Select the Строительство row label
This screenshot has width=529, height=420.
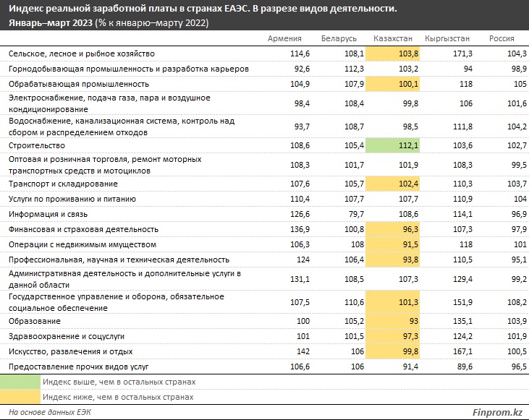[x=37, y=145]
